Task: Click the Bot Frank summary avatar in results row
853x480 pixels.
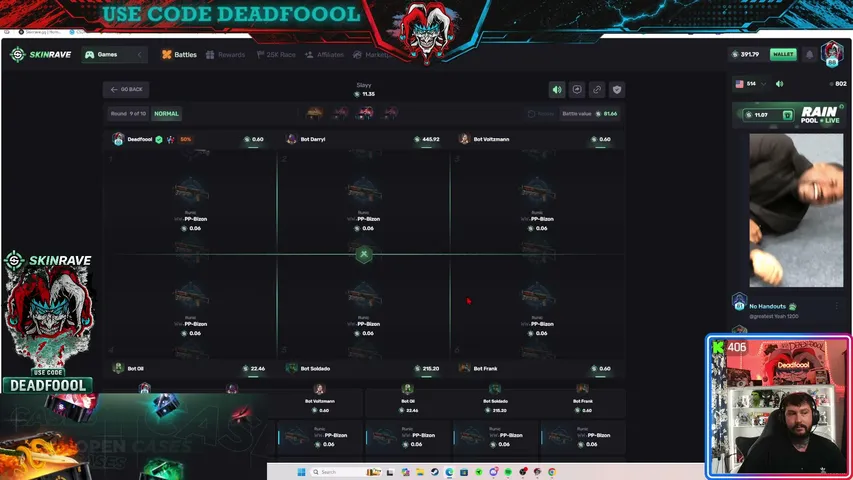Action: [x=583, y=389]
